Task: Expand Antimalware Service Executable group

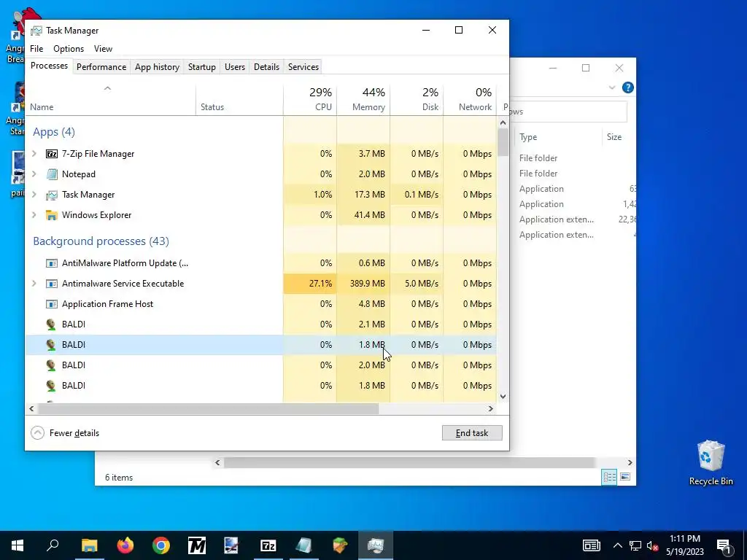Action: (x=34, y=284)
